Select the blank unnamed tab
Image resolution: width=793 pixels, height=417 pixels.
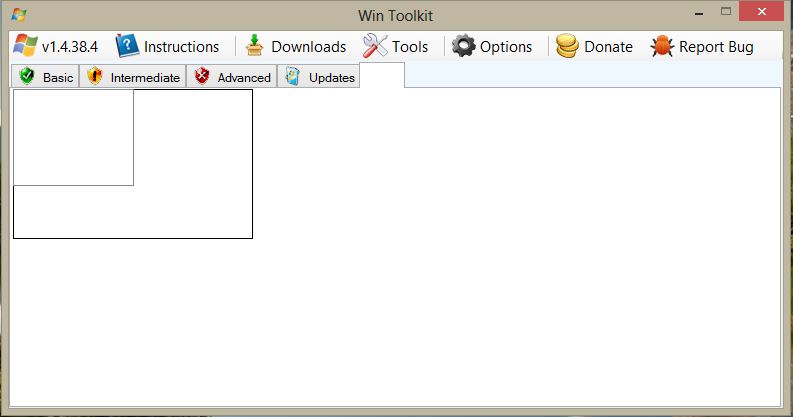(x=382, y=75)
